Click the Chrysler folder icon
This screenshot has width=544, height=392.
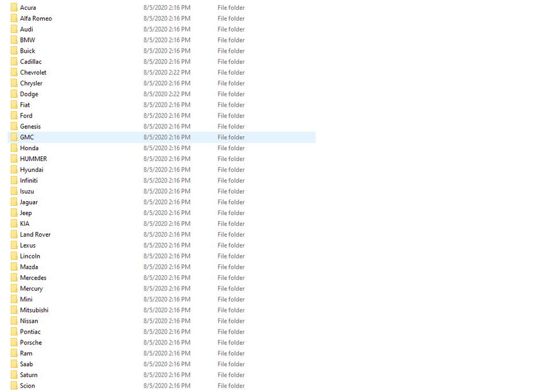pyautogui.click(x=14, y=83)
